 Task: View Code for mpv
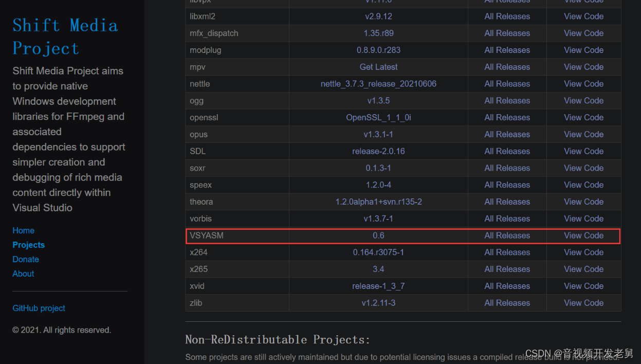pyautogui.click(x=584, y=67)
